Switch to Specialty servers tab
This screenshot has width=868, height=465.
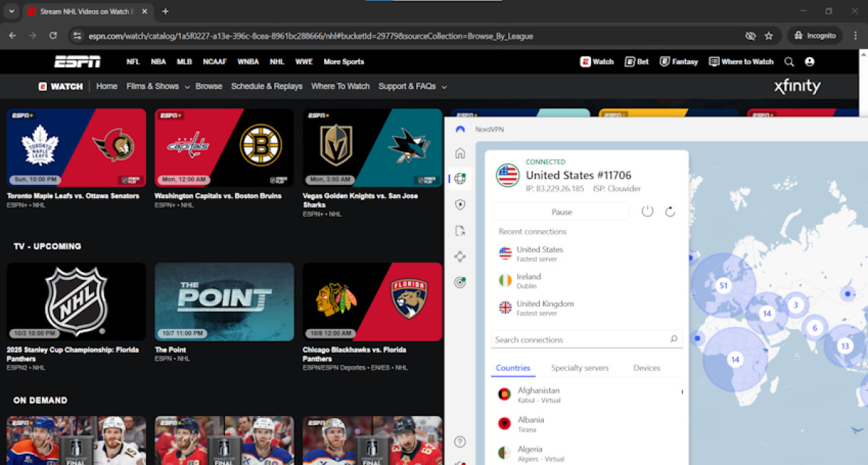[x=579, y=368]
